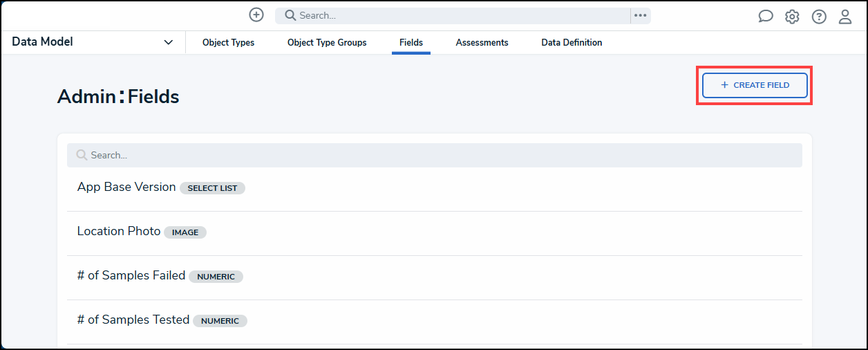The height and width of the screenshot is (350, 868).
Task: Open the help question mark icon
Action: (x=819, y=17)
